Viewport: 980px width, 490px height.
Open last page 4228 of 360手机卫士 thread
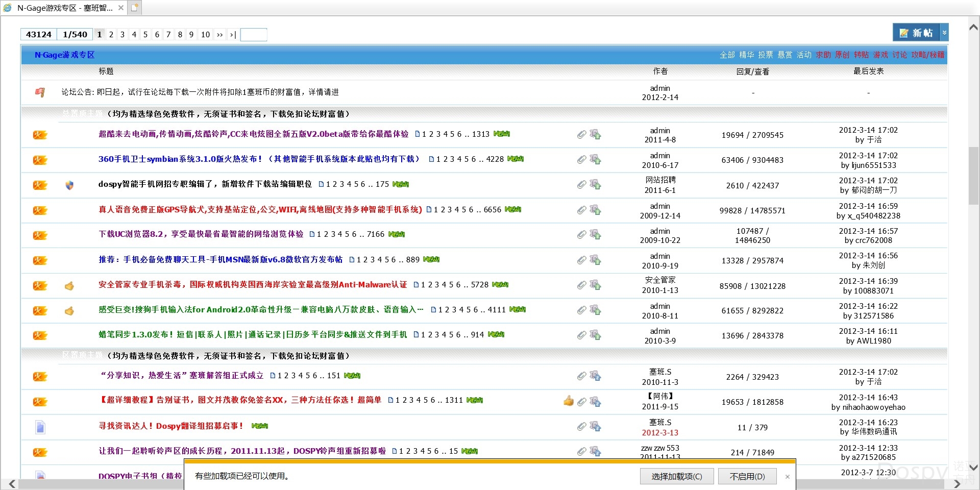click(495, 159)
